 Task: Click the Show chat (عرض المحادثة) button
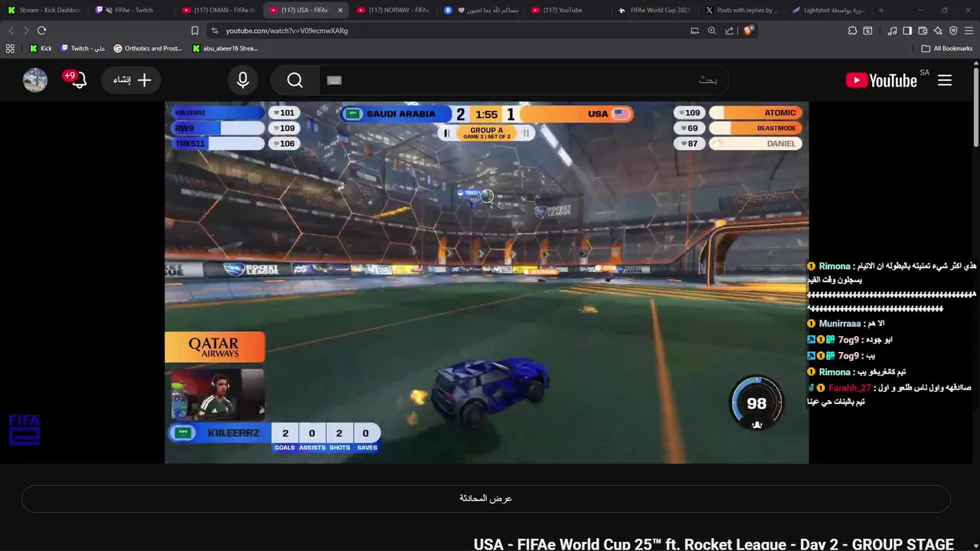pos(485,498)
